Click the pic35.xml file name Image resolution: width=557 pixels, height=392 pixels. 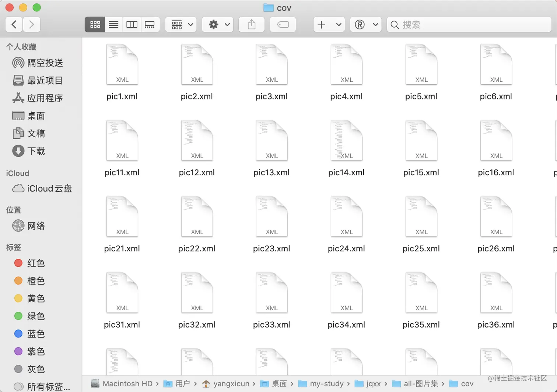(421, 325)
